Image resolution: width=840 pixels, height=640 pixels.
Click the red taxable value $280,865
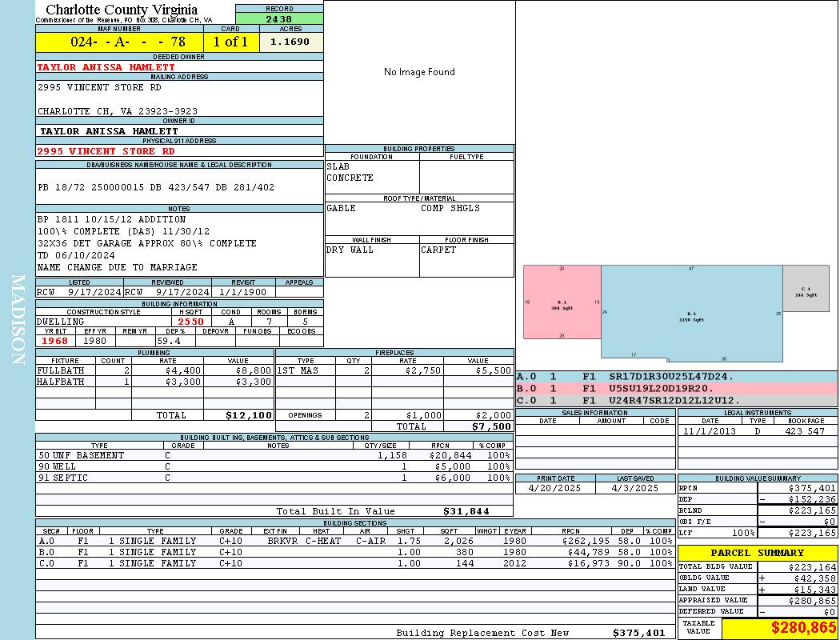coord(803,628)
